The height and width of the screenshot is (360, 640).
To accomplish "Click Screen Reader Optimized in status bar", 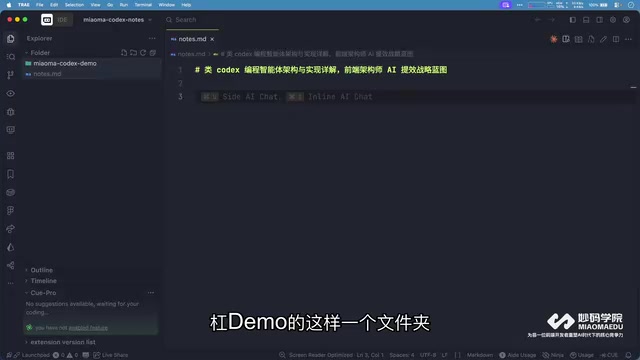I will pyautogui.click(x=320, y=355).
